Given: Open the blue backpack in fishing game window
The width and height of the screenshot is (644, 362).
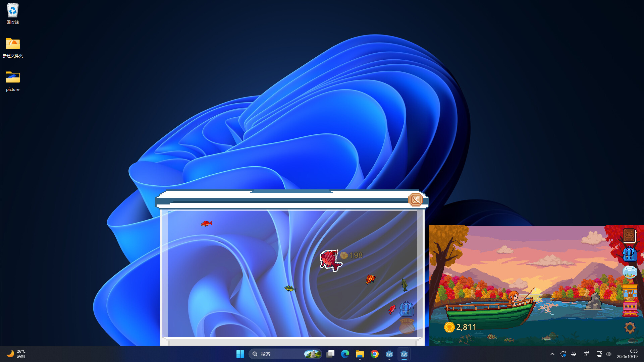Looking at the screenshot, I should pos(630,254).
